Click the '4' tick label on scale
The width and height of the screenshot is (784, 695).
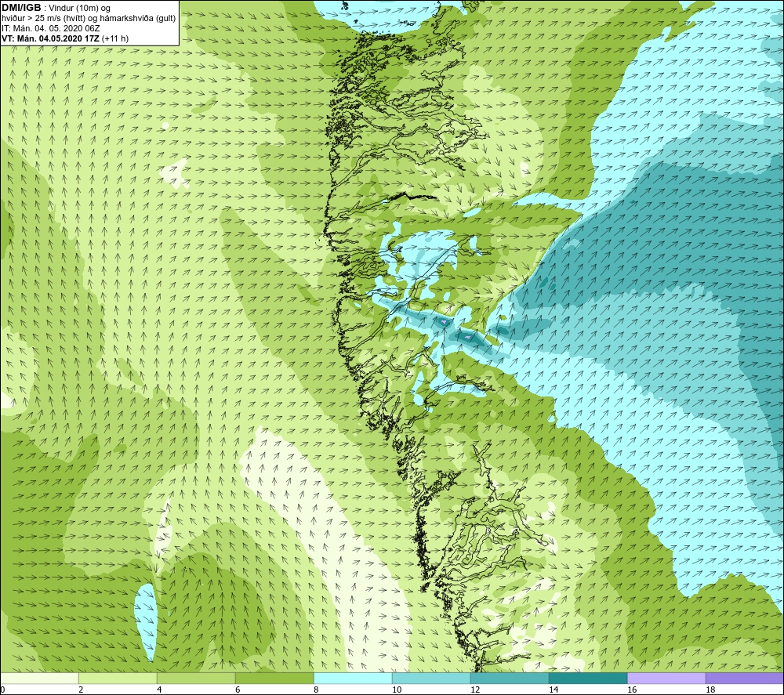159,690
